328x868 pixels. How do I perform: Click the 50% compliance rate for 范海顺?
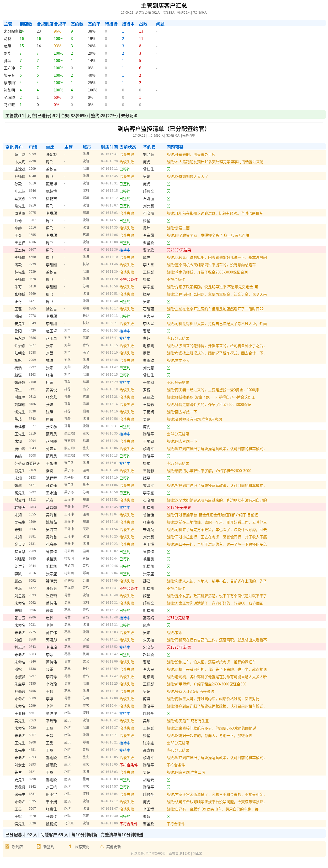tap(57, 97)
